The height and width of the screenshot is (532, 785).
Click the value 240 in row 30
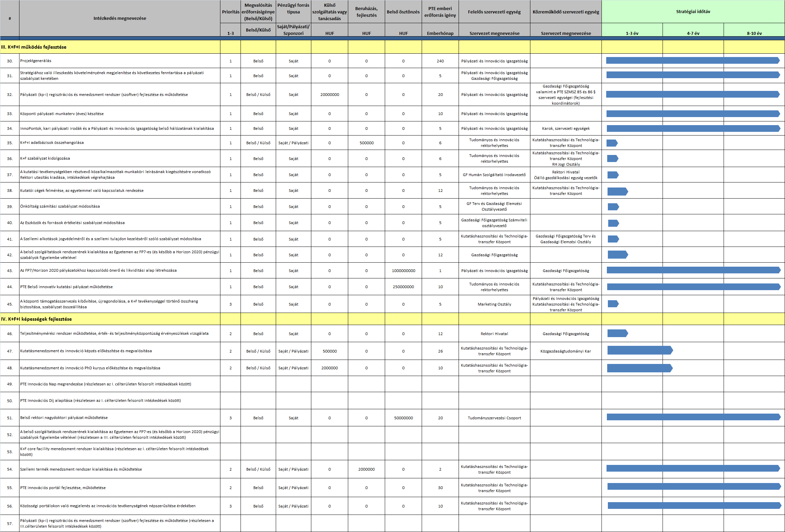(440, 61)
